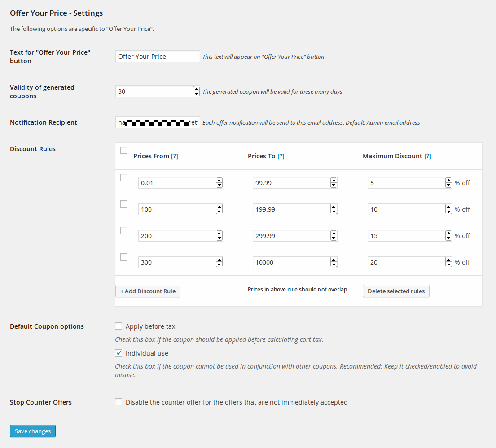
Task: Open the Maximum Discount help link
Action: point(428,156)
